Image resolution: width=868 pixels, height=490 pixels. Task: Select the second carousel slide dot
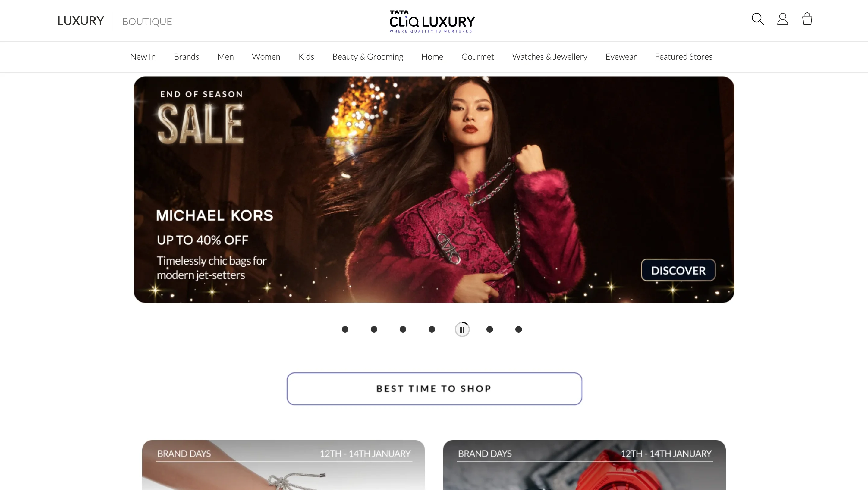pos(374,329)
